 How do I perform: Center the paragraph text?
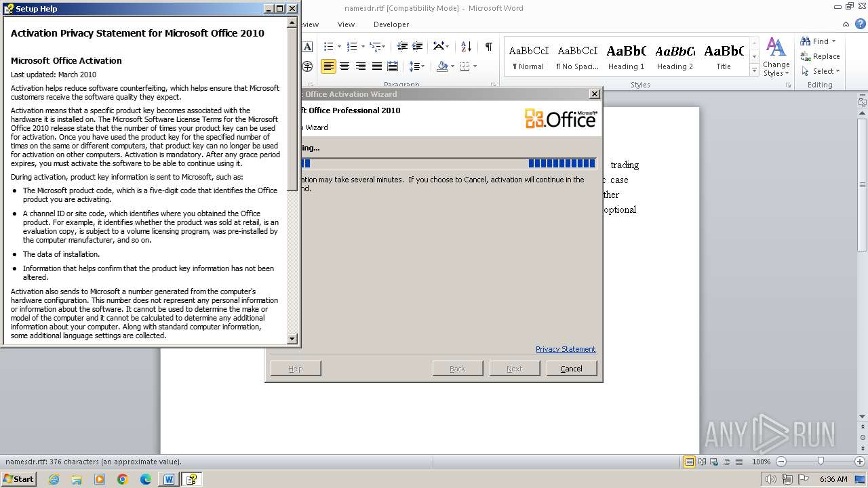click(x=344, y=66)
